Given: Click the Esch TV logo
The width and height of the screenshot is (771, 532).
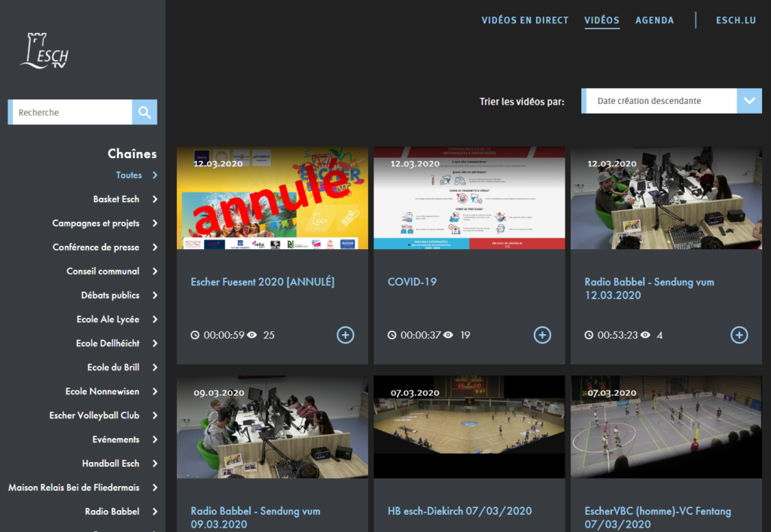Looking at the screenshot, I should 44,51.
